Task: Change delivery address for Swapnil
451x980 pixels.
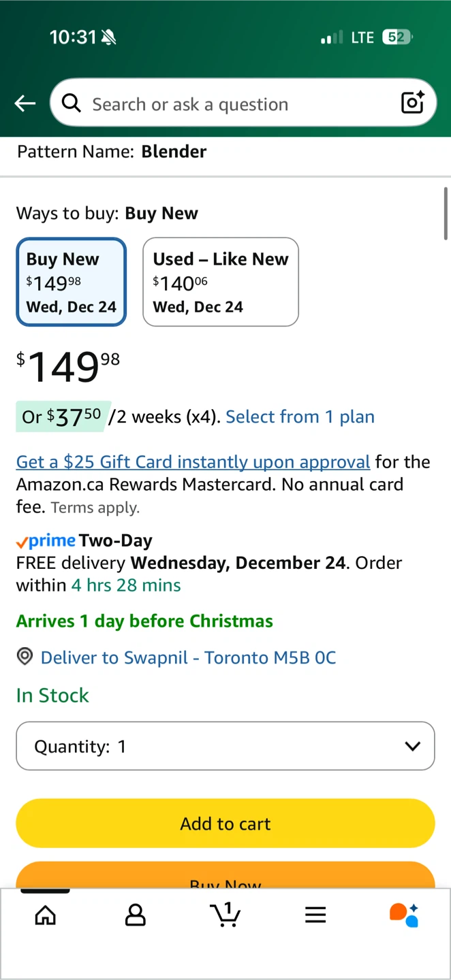Action: [188, 657]
